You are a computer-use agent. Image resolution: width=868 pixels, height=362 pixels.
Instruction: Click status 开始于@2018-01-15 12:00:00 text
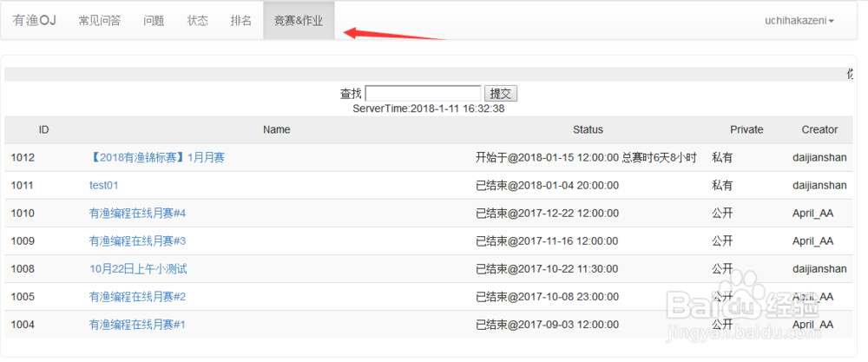tap(547, 158)
